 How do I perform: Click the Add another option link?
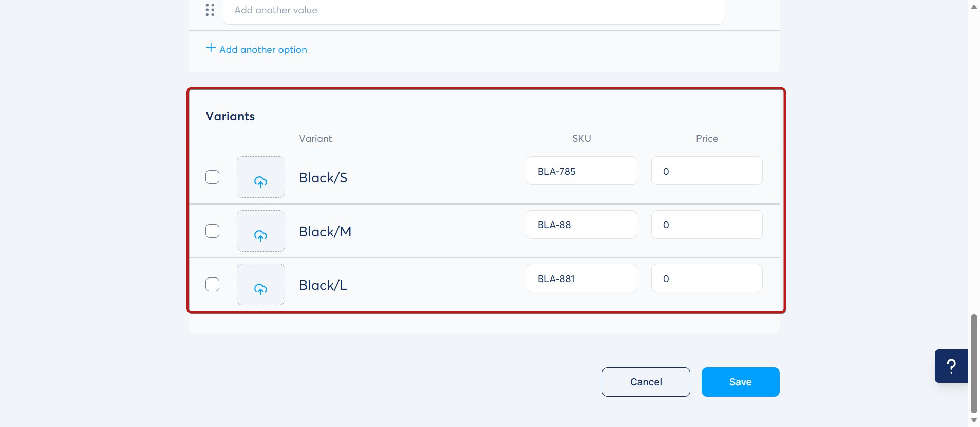click(263, 50)
